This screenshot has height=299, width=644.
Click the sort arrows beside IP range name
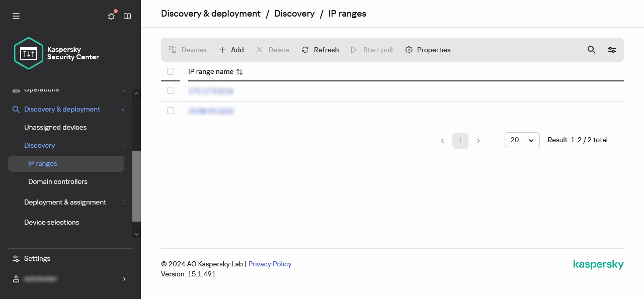pyautogui.click(x=239, y=72)
